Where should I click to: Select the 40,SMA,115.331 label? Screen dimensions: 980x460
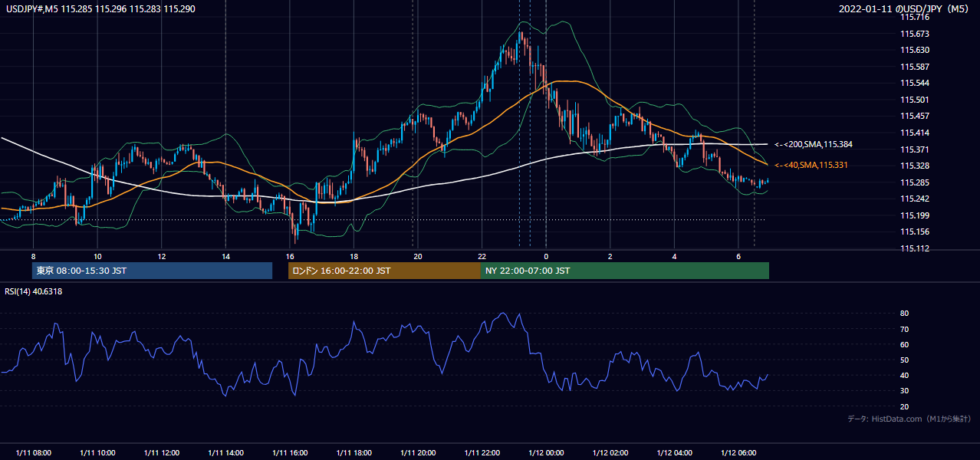(811, 165)
